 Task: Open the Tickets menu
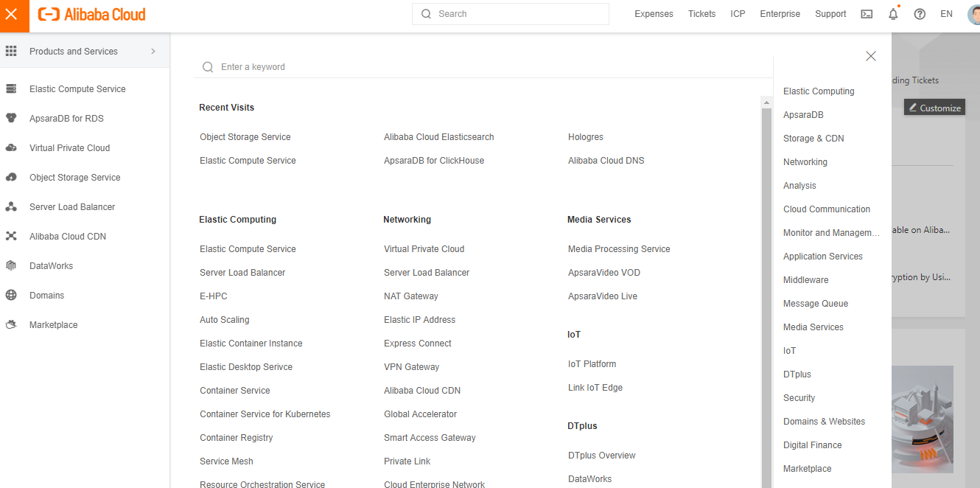pos(701,14)
